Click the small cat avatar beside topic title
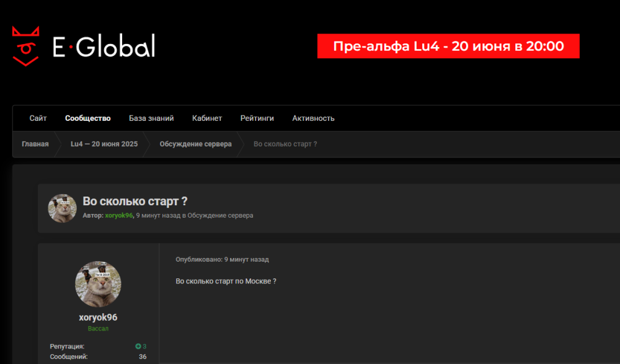620x364 pixels. (x=63, y=208)
